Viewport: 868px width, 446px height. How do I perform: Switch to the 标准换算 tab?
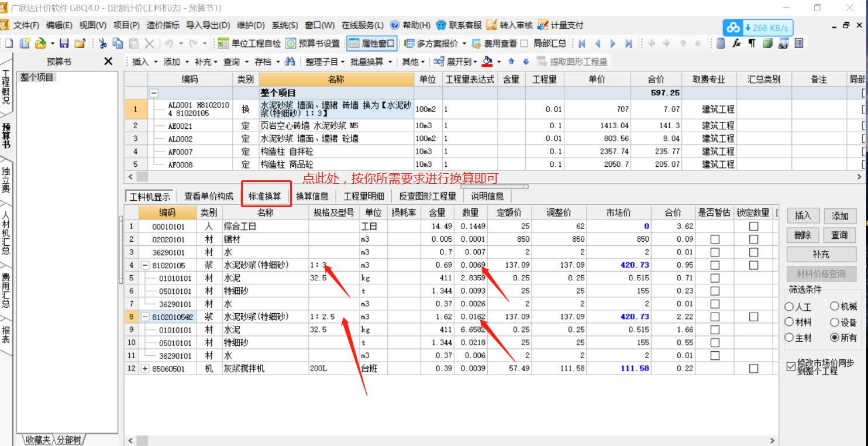[x=265, y=196]
